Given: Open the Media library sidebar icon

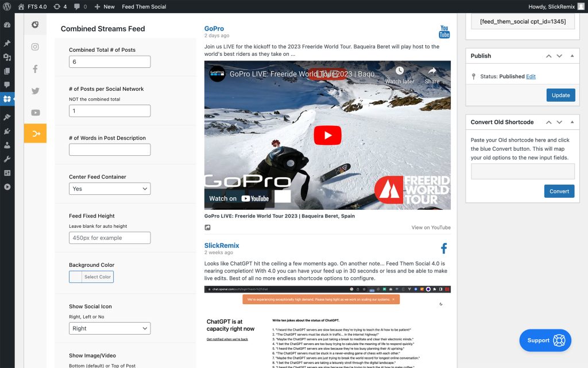Looking at the screenshot, I should 7,57.
